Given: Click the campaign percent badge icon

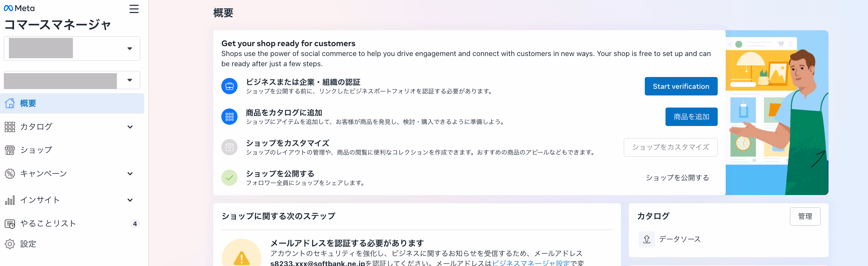Looking at the screenshot, I should 10,174.
